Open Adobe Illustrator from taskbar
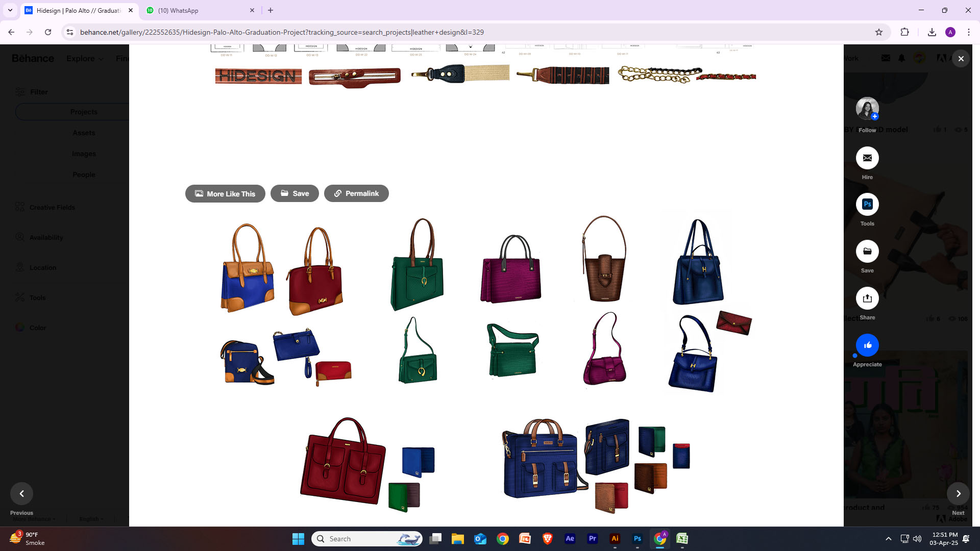Screen dimensions: 980x551 [x=615, y=539]
